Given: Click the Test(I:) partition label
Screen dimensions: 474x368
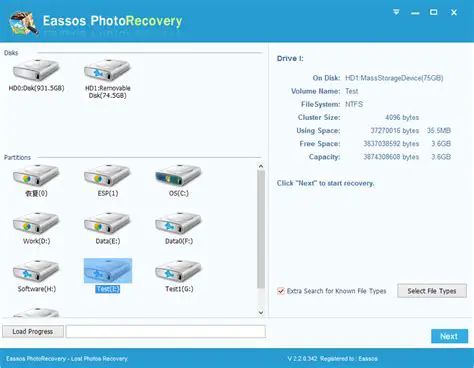Looking at the screenshot, I should (108, 289).
